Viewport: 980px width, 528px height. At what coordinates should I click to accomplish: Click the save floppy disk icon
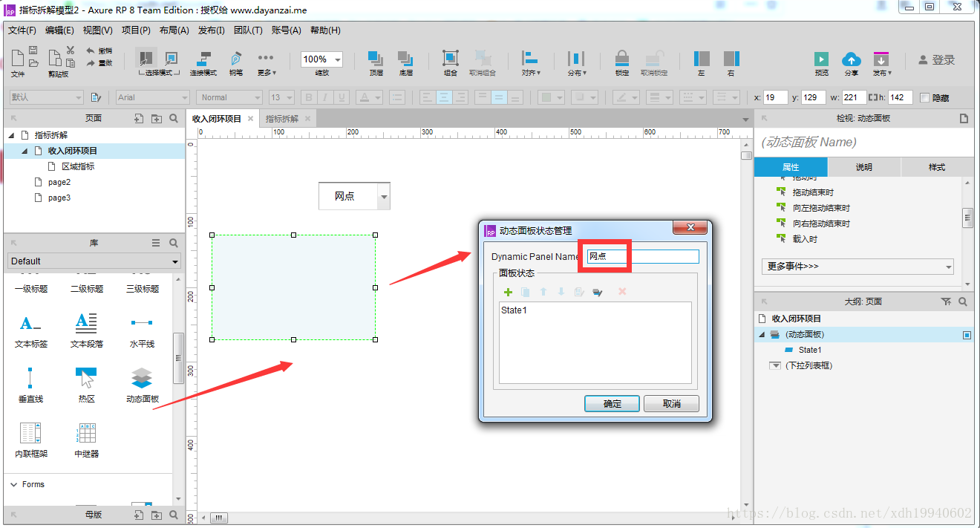[33, 50]
